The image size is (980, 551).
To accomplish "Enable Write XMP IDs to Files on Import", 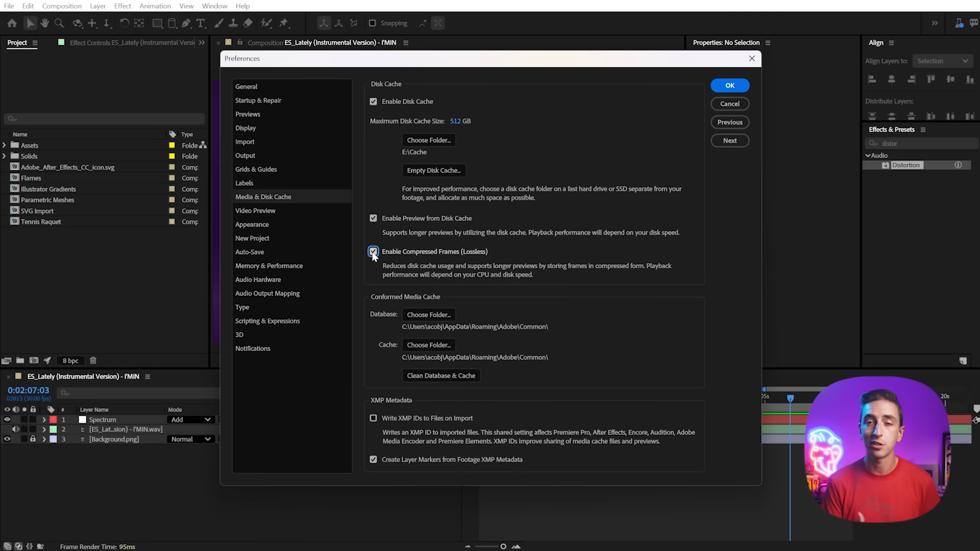I will click(374, 418).
